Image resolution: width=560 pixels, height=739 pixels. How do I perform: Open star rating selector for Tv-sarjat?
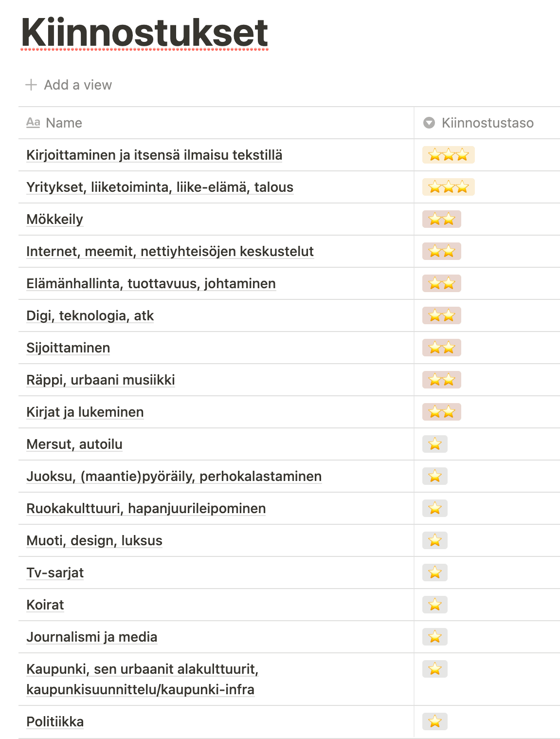click(434, 573)
